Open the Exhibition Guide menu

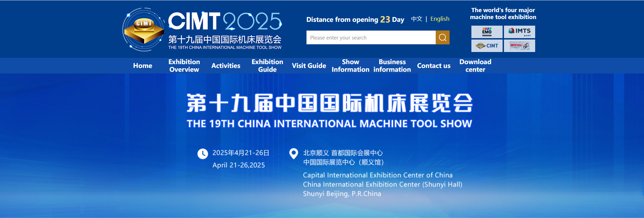pyautogui.click(x=267, y=66)
